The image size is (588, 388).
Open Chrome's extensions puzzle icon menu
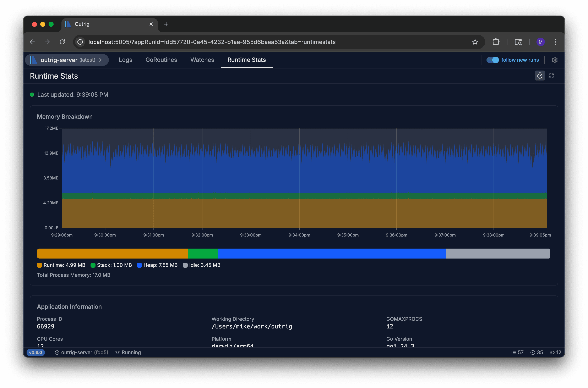[496, 42]
